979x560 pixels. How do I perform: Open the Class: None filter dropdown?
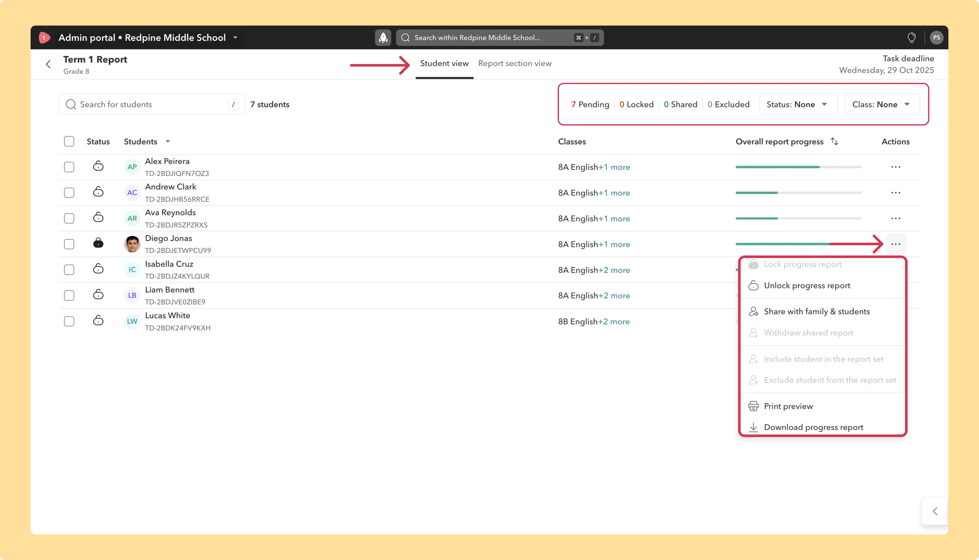882,104
